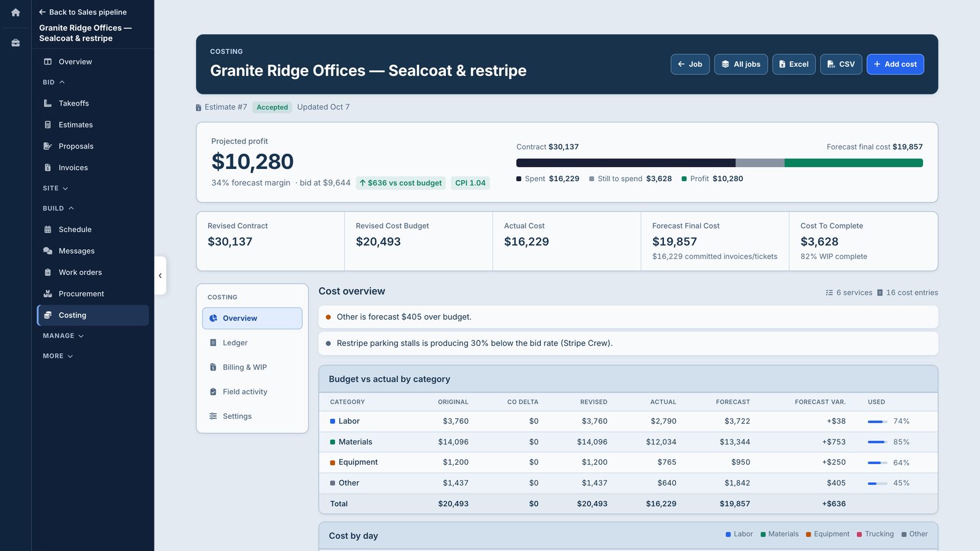Image resolution: width=980 pixels, height=551 pixels.
Task: Open the Proposals page
Action: [92, 146]
